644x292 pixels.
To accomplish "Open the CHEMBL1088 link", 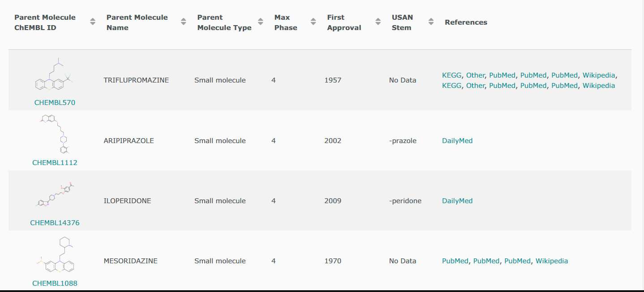I will pyautogui.click(x=55, y=283).
